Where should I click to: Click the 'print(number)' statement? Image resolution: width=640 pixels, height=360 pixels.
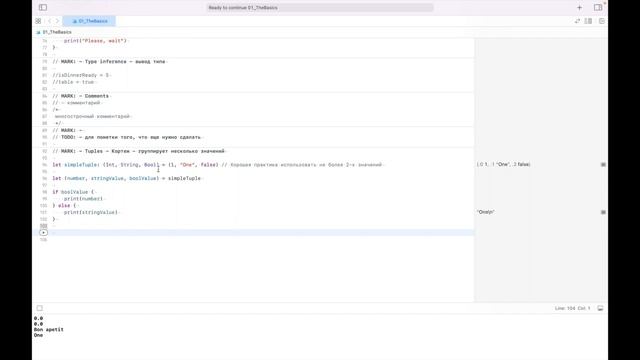tap(84, 199)
